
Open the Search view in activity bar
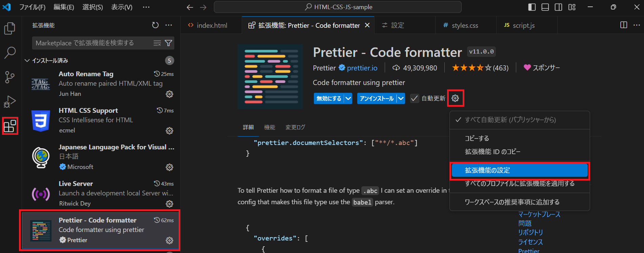(10, 52)
